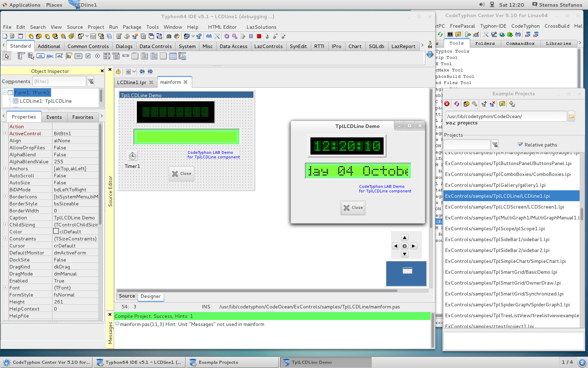The height and width of the screenshot is (368, 588).
Task: Expand the Anchors property
Action: 5,168
